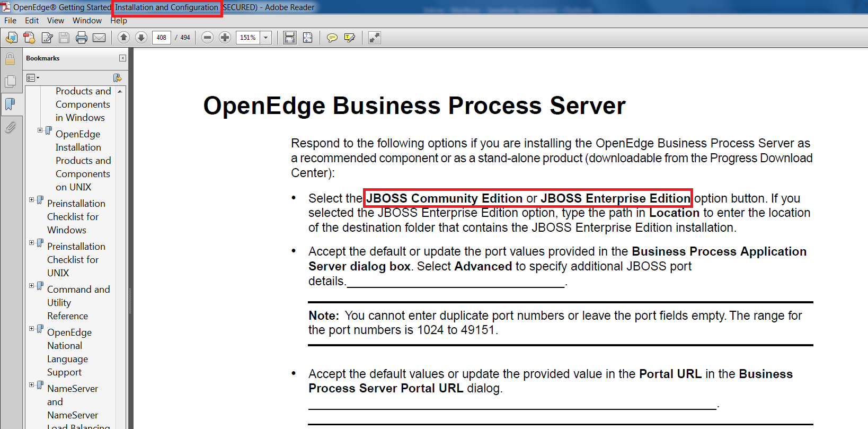Open the bookmarks options menu dropdown
The image size is (868, 429).
33,78
